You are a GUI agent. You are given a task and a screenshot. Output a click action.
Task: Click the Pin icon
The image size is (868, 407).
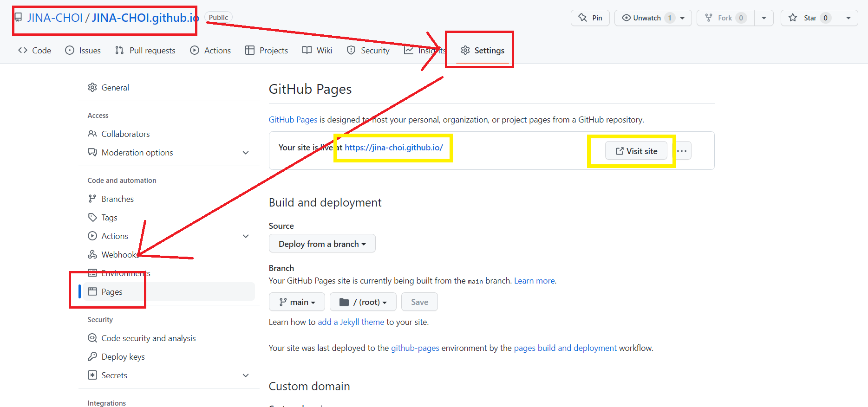click(x=582, y=18)
